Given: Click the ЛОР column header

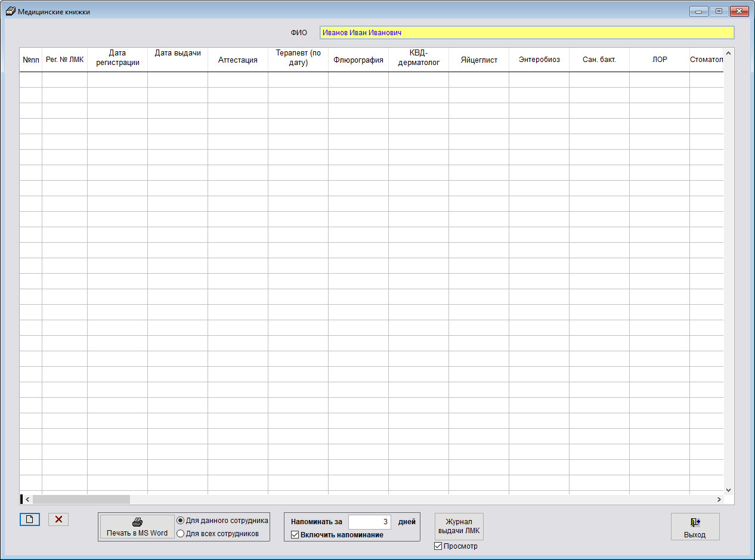Looking at the screenshot, I should tap(660, 60).
